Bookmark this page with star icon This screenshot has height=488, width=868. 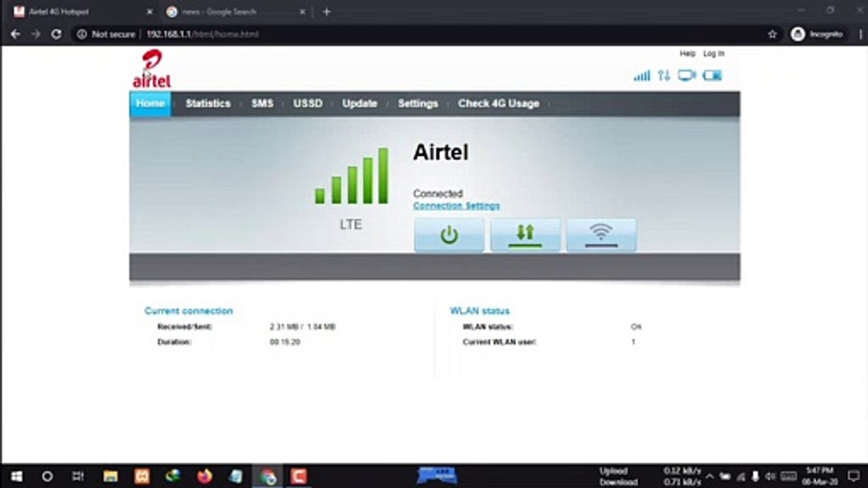(x=772, y=34)
